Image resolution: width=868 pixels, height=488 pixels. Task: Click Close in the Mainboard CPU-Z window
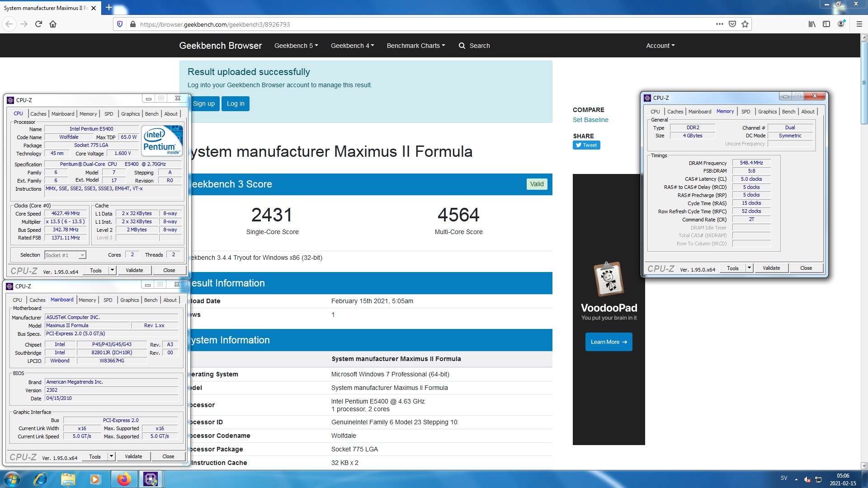click(168, 456)
